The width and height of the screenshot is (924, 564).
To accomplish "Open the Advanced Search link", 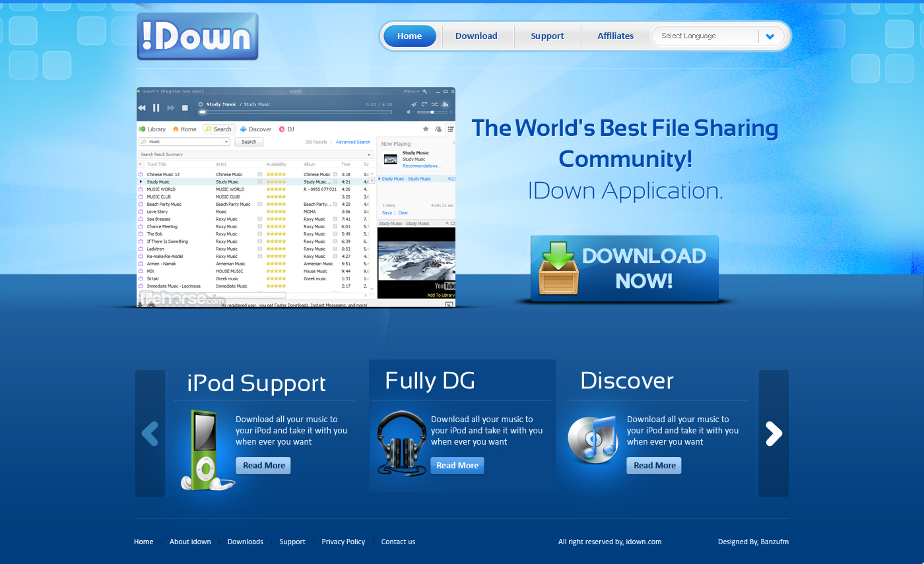I will [353, 142].
